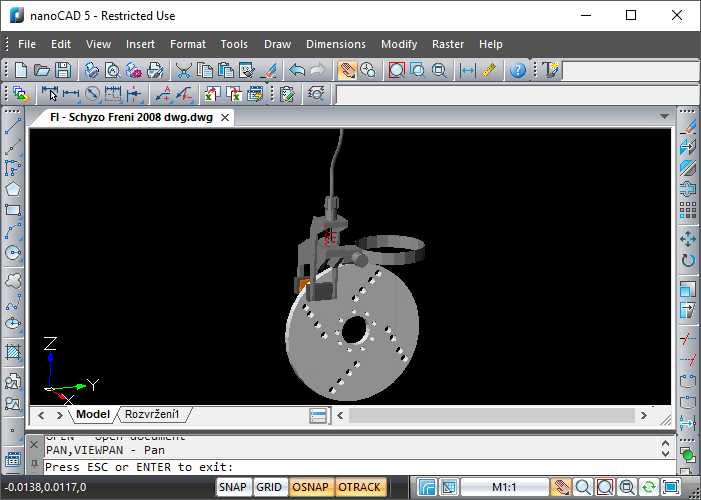Click the Save document icon
The height and width of the screenshot is (500, 701).
pos(63,70)
